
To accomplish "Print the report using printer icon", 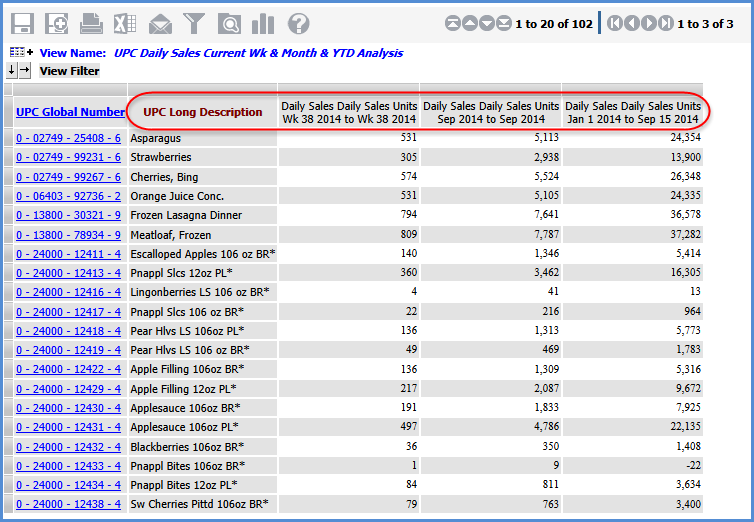I will [x=91, y=24].
